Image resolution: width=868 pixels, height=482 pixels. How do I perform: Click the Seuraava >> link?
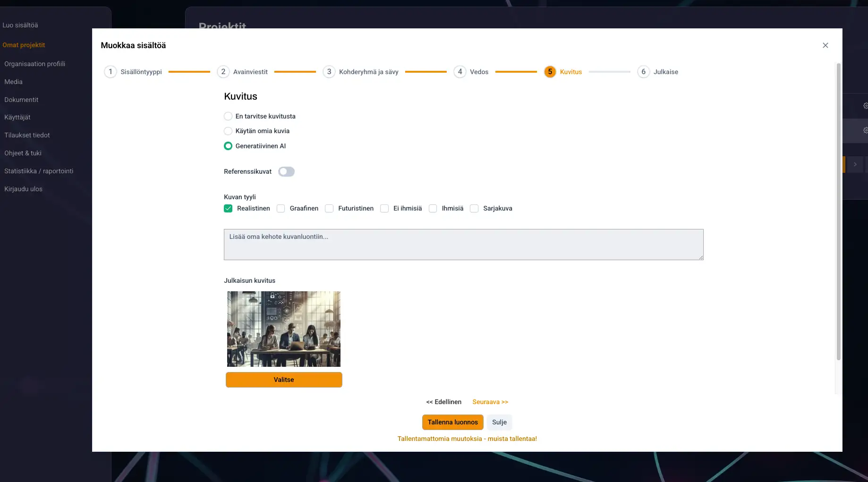tap(490, 402)
